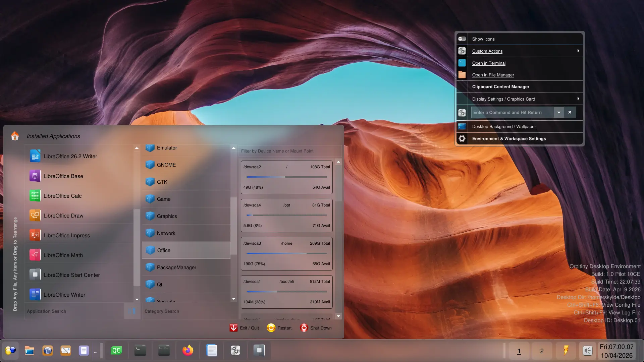Image resolution: width=644 pixels, height=362 pixels.
Task: Click the /dev/sda3 home usage bar
Action: (286, 253)
